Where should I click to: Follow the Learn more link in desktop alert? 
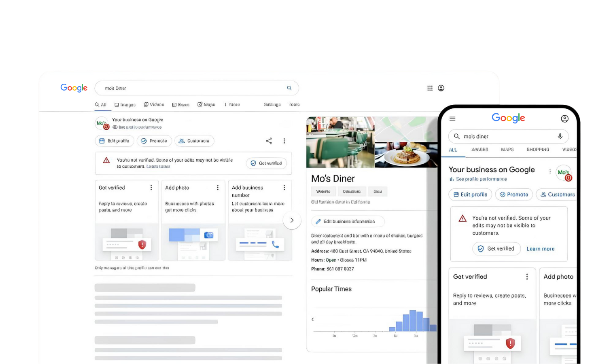pyautogui.click(x=158, y=166)
